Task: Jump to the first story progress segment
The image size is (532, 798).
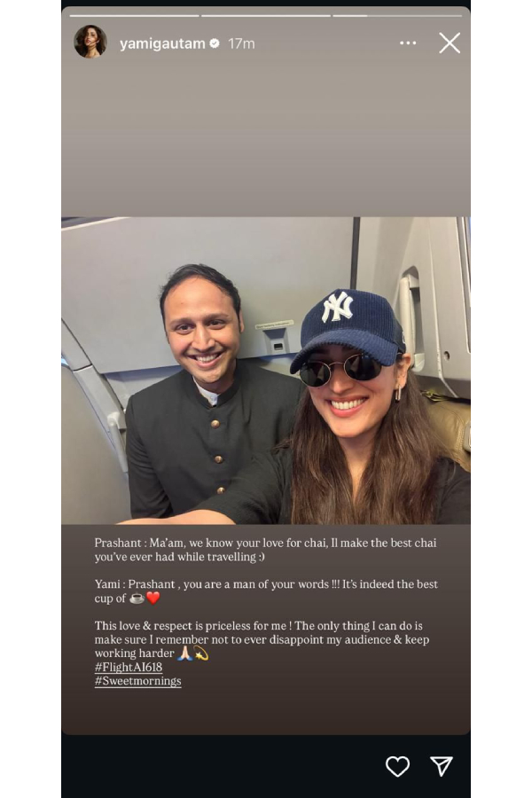Action: (x=134, y=16)
